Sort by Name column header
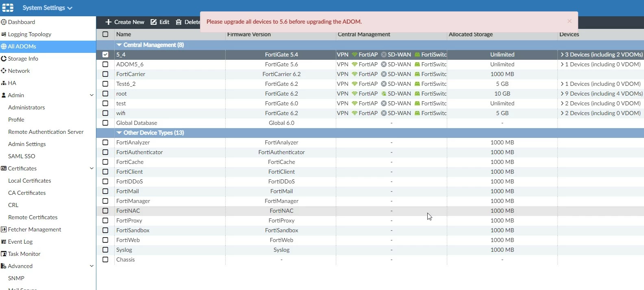Screen dimensions: 644x290 pyautogui.click(x=124, y=34)
